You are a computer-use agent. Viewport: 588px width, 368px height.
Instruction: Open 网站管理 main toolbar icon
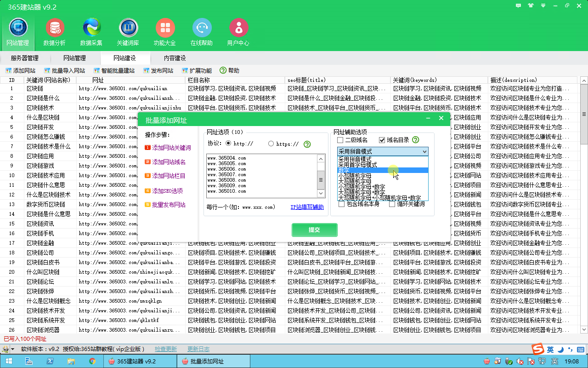tap(18, 32)
